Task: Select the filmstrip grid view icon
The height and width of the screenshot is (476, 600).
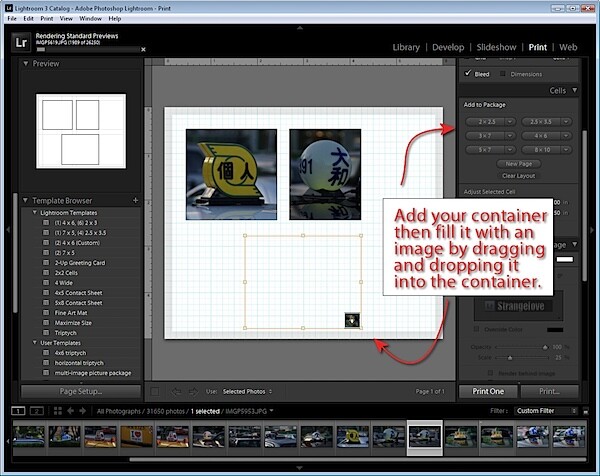Action: (x=58, y=411)
